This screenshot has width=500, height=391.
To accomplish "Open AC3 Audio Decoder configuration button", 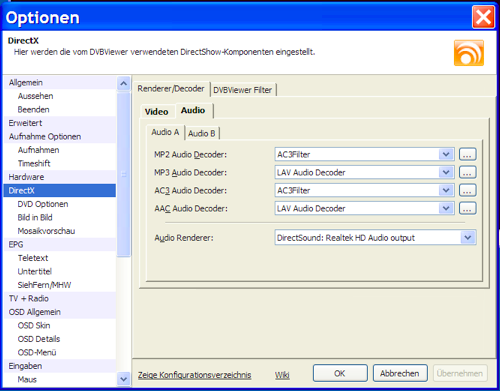I will coord(467,190).
